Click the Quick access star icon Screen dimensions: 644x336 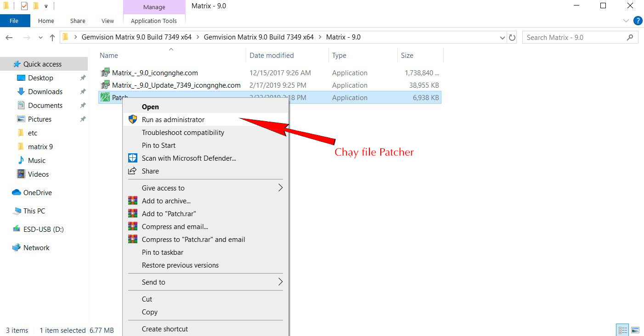17,64
